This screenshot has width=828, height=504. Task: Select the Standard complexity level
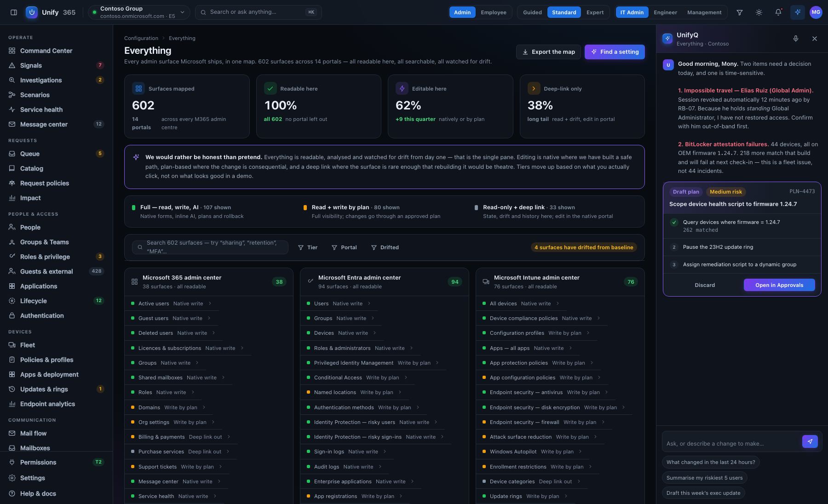click(564, 12)
